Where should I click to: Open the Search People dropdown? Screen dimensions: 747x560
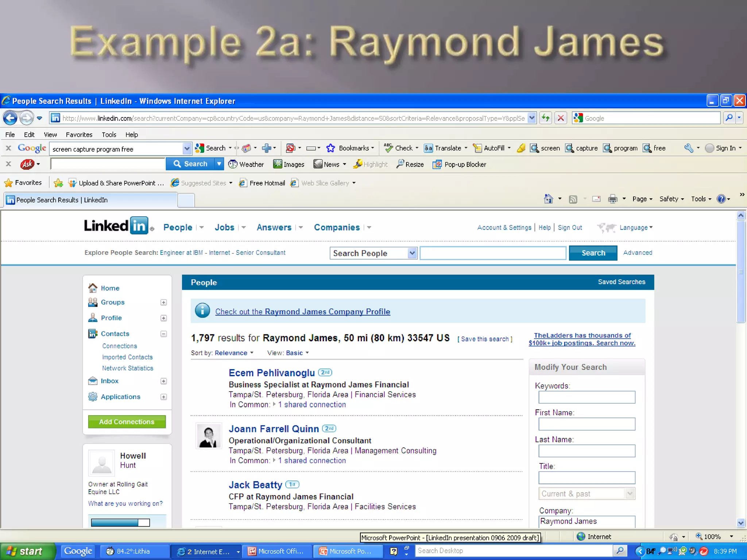tap(373, 253)
